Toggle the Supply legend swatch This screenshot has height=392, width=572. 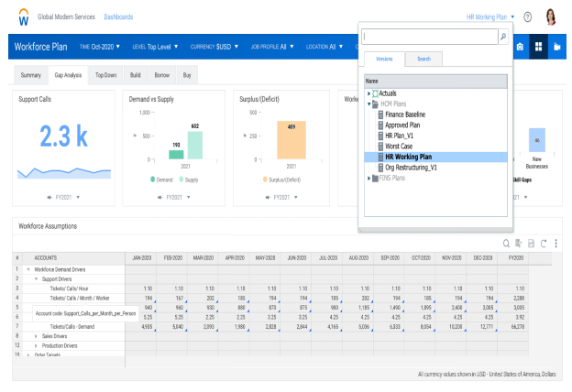181,180
